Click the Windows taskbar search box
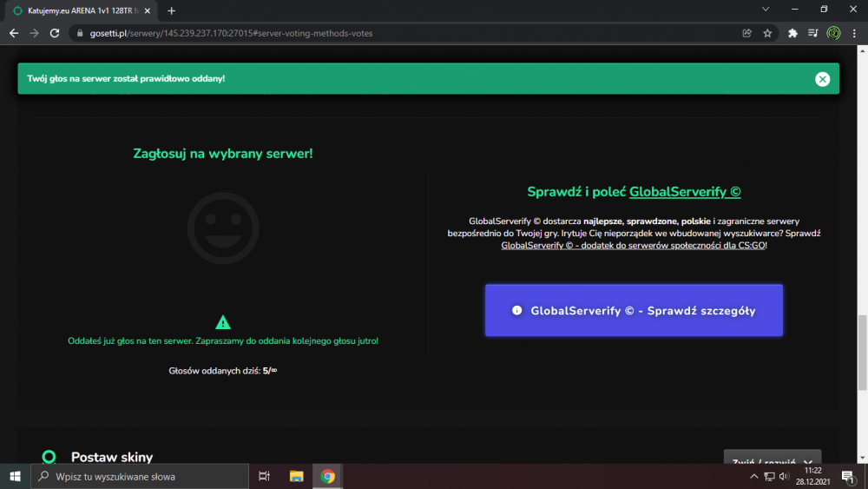This screenshot has height=489, width=868. pos(140,476)
